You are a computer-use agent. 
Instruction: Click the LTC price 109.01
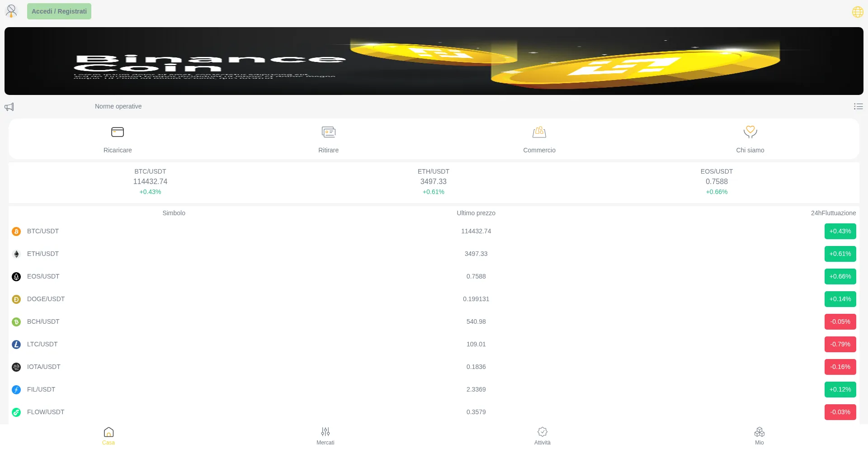[x=476, y=344]
